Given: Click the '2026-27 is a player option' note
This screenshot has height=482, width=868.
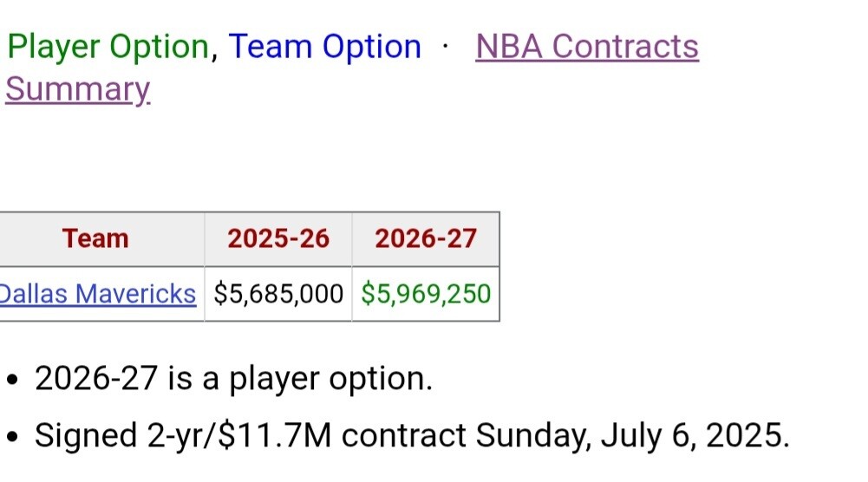Looking at the screenshot, I should point(233,379).
